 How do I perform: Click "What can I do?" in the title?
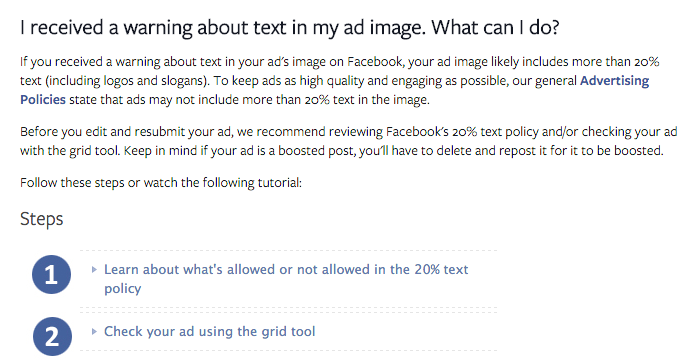tap(495, 28)
